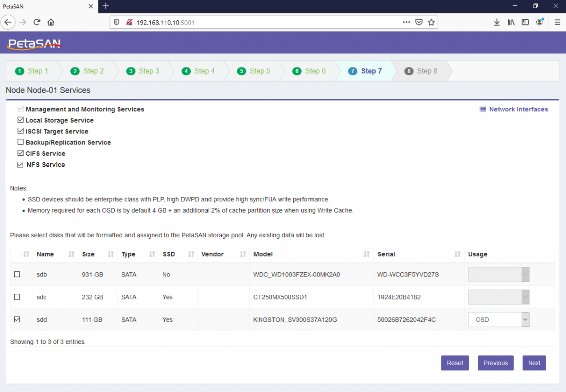Click the insecure connection padlock icon
Screen dimensions: 566x392
pyautogui.click(x=129, y=22)
